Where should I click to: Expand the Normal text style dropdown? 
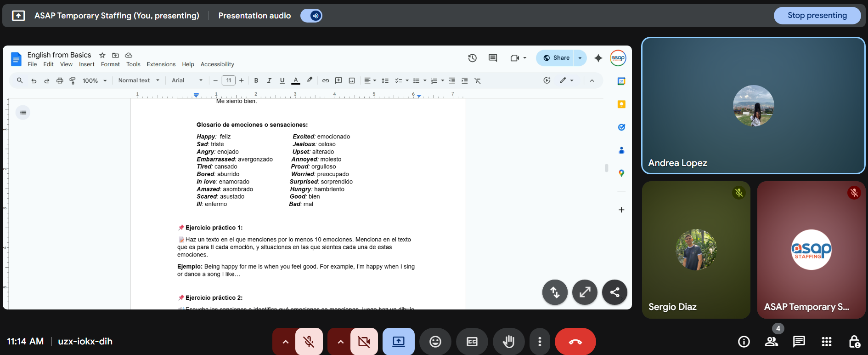139,80
